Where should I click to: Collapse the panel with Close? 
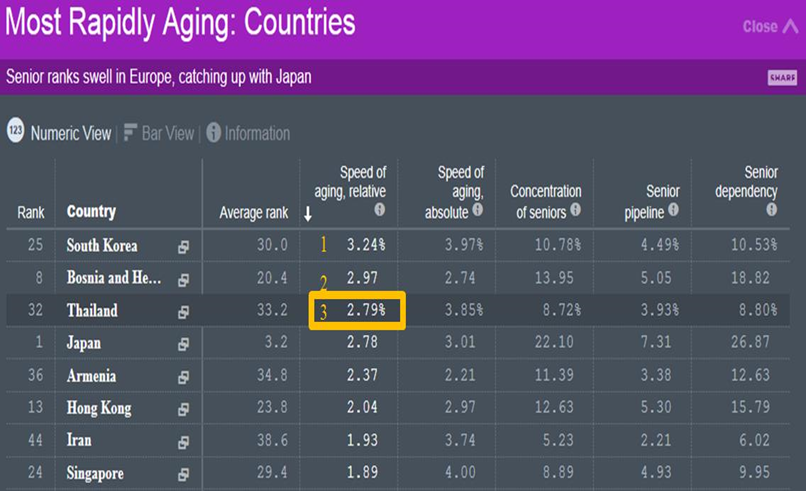[x=771, y=26]
